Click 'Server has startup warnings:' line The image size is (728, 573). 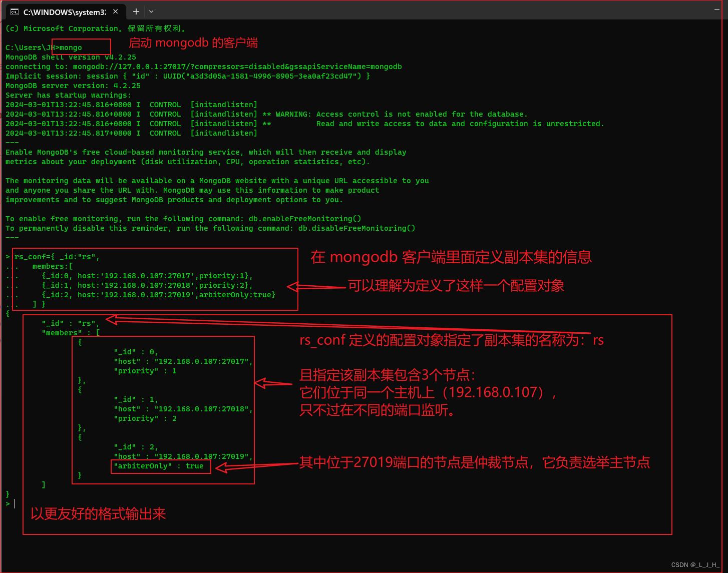(x=69, y=95)
